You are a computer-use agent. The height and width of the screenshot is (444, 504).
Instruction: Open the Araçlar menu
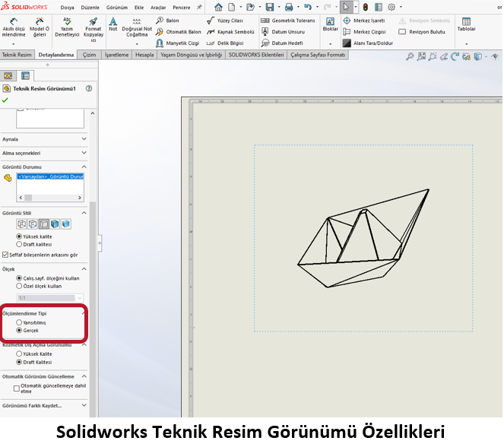(158, 7)
